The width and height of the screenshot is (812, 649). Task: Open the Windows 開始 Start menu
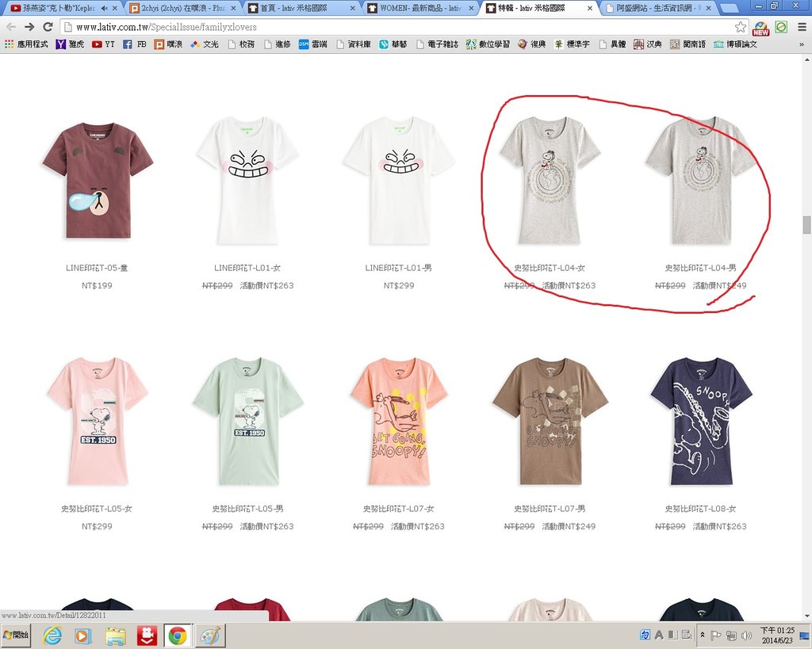point(16,635)
